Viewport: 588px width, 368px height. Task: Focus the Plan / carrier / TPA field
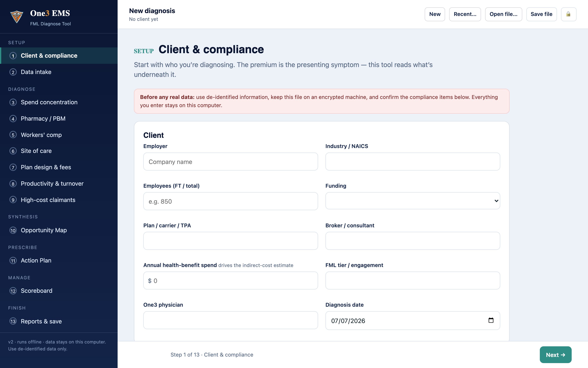pyautogui.click(x=231, y=241)
